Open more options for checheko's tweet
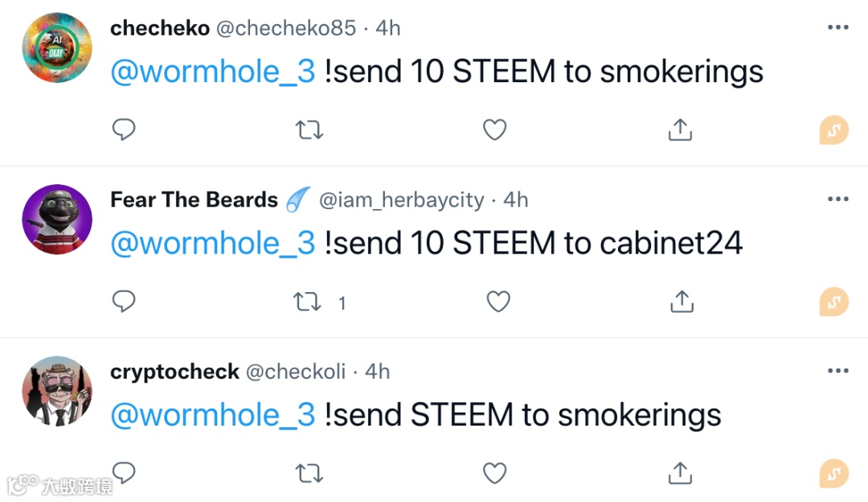 click(x=837, y=28)
